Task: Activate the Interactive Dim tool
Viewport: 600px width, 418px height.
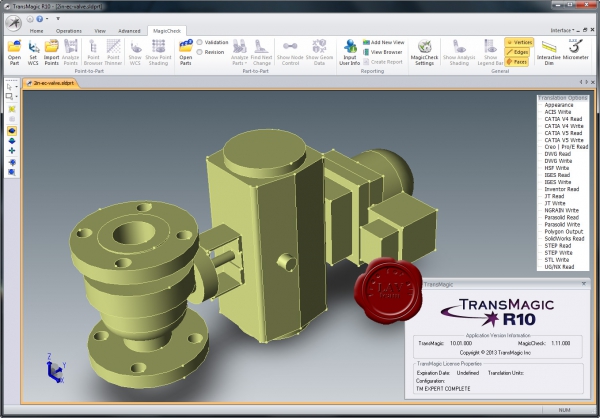Action: coord(549,52)
